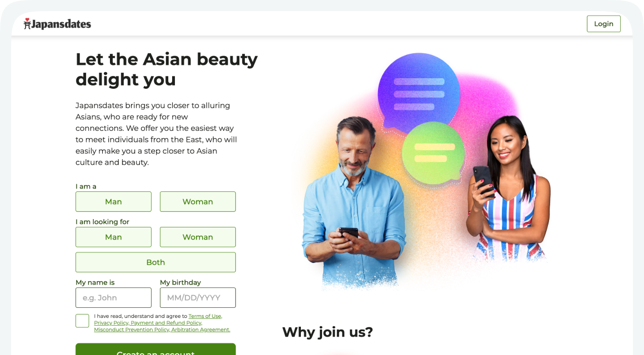The height and width of the screenshot is (355, 644).
Task: Select the Both option
Action: [155, 262]
